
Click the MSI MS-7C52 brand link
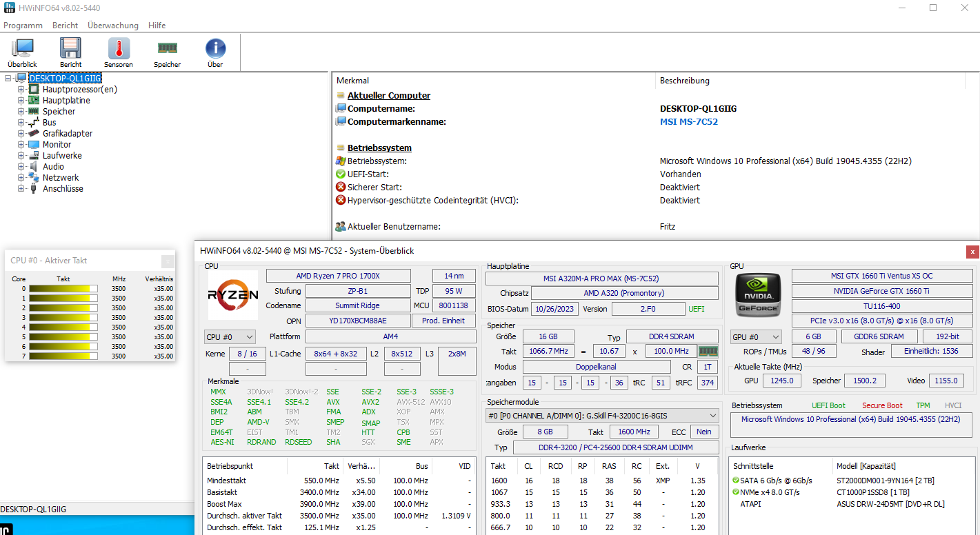point(689,122)
